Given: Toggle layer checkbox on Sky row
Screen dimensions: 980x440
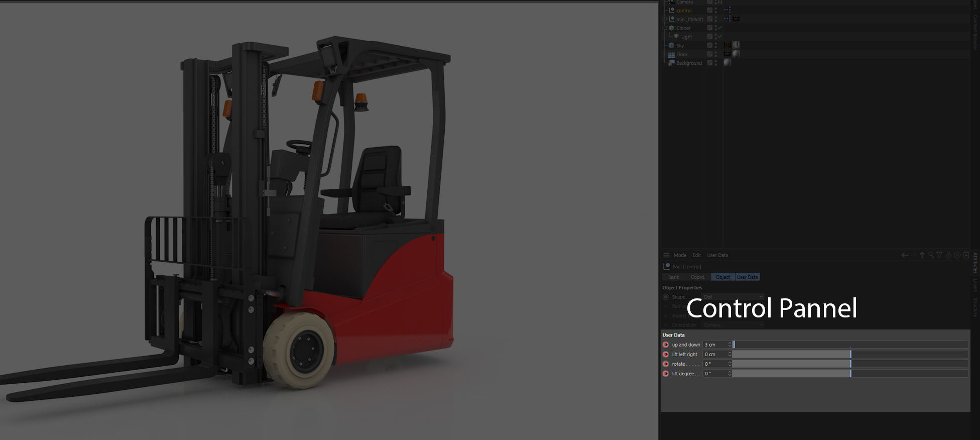Looking at the screenshot, I should (710, 45).
